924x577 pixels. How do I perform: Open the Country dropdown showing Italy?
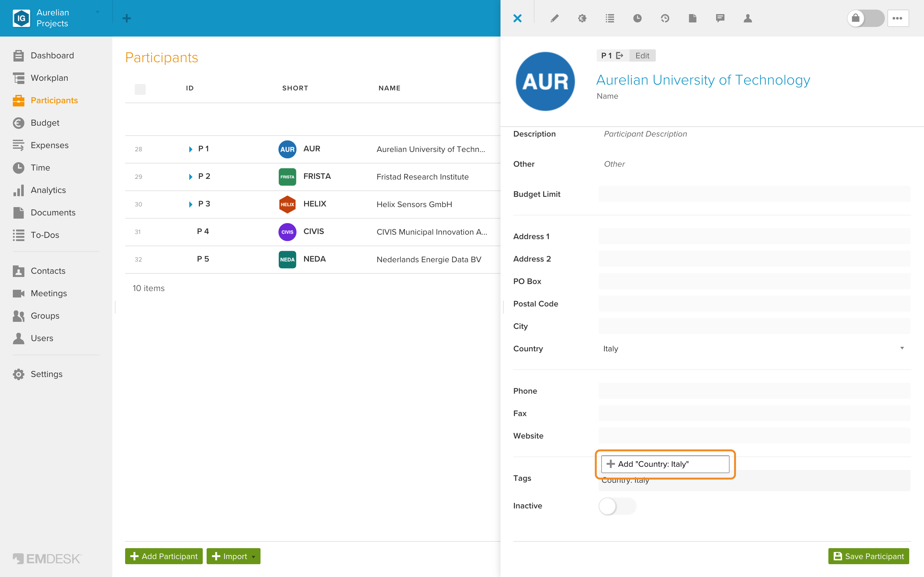click(754, 348)
